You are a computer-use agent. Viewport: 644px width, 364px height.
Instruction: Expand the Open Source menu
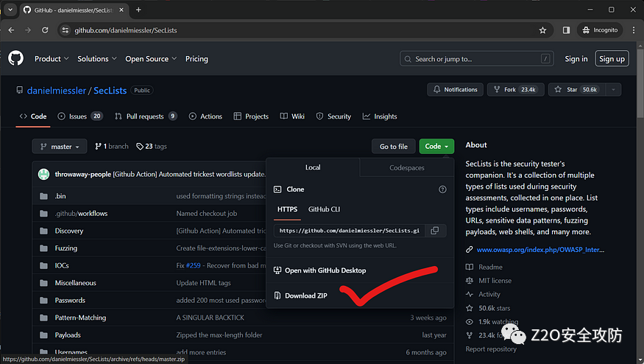click(151, 59)
